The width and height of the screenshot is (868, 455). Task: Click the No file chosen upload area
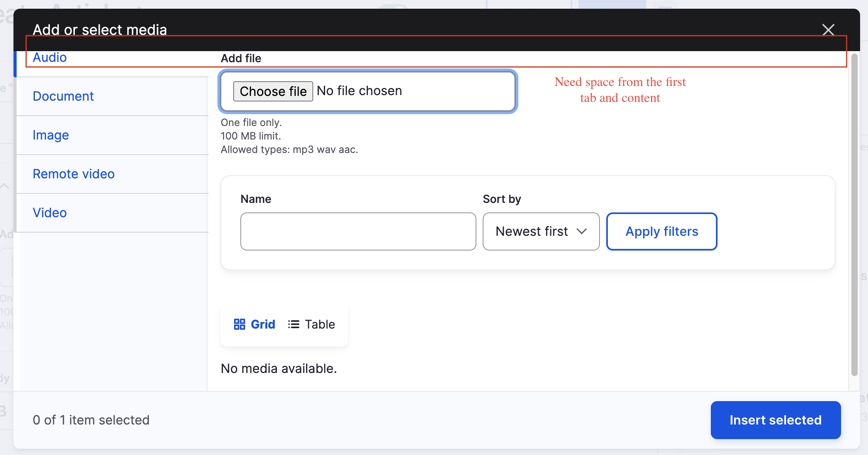point(396,91)
